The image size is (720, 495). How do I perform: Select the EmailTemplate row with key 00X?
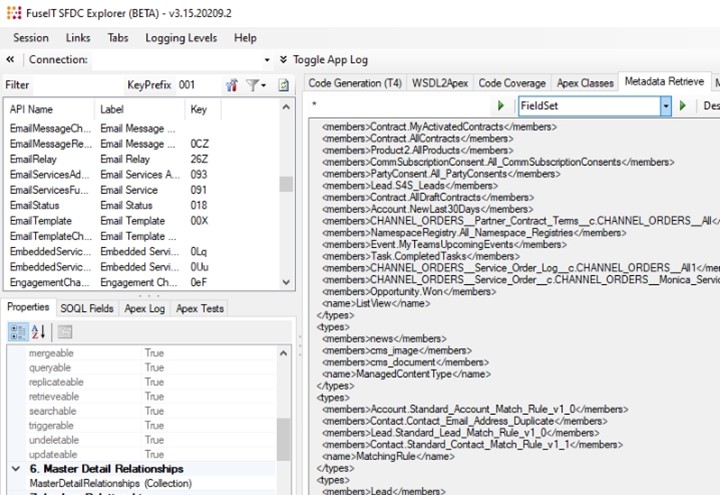(141, 221)
